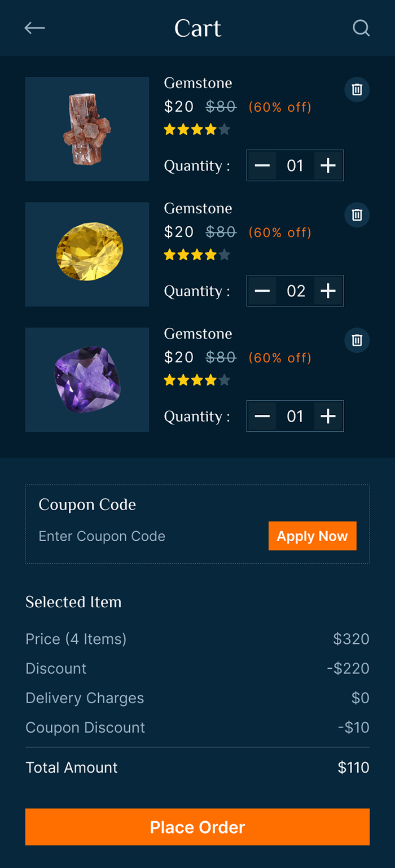
Task: Open the purple amethyst gemstone image
Action: point(87,380)
